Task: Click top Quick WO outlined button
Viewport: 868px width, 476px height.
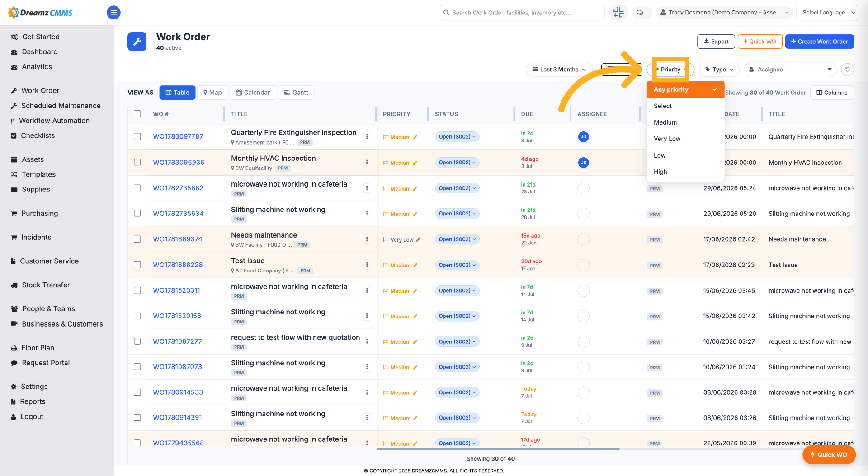Action: pyautogui.click(x=759, y=42)
